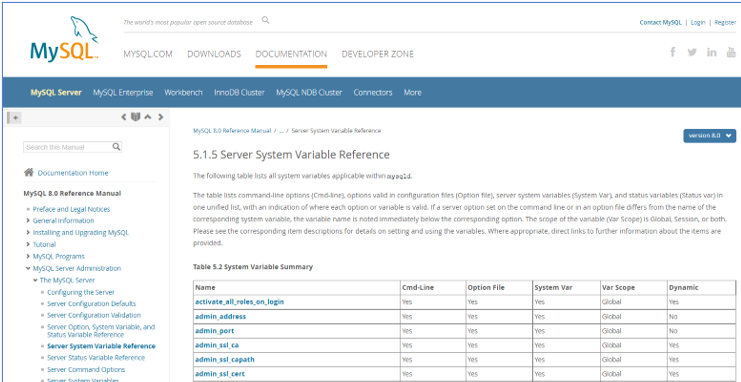The image size is (741, 382).
Task: Open the version 8.0 dropdown
Action: [x=709, y=136]
